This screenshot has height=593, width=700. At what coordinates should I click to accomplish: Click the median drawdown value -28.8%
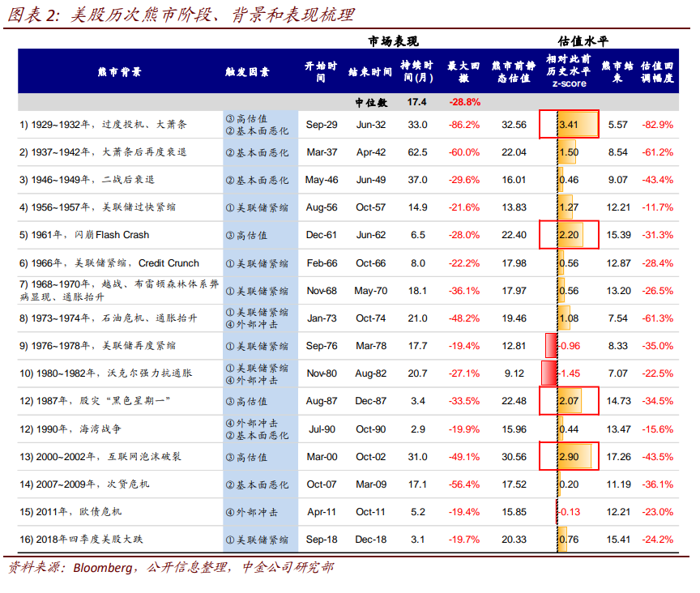pos(465,102)
